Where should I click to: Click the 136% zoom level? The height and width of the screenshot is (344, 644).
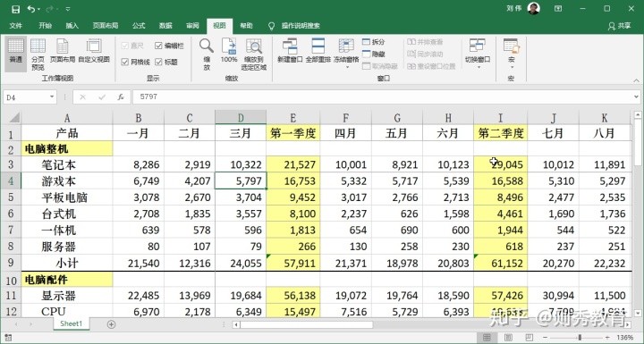point(624,338)
